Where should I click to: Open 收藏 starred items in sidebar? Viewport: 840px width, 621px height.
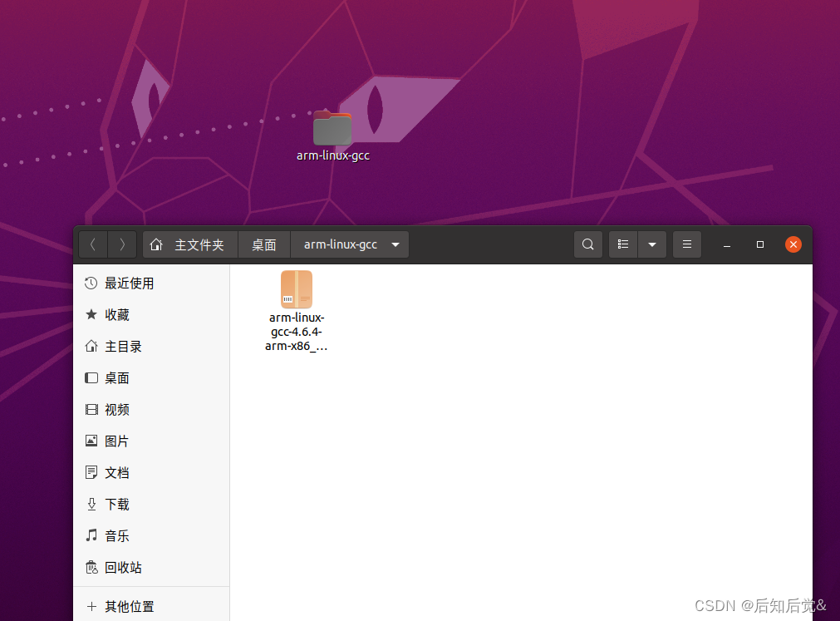point(151,314)
